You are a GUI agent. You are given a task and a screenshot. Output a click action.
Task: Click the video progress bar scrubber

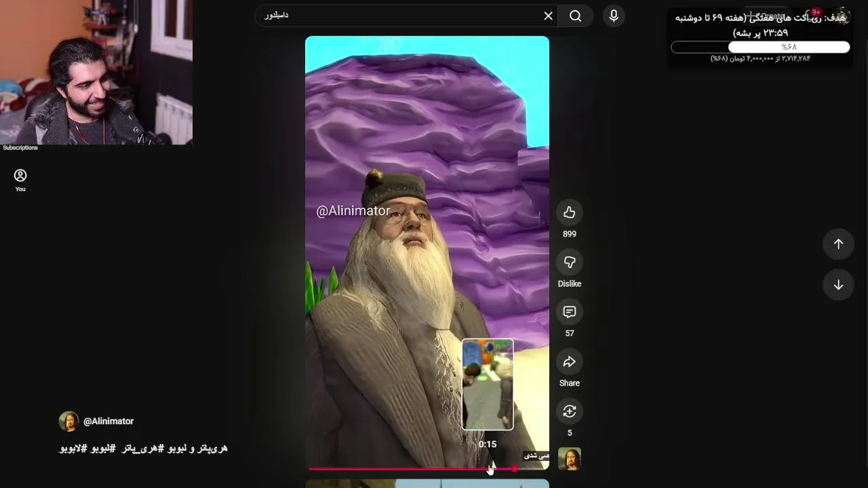(x=515, y=469)
